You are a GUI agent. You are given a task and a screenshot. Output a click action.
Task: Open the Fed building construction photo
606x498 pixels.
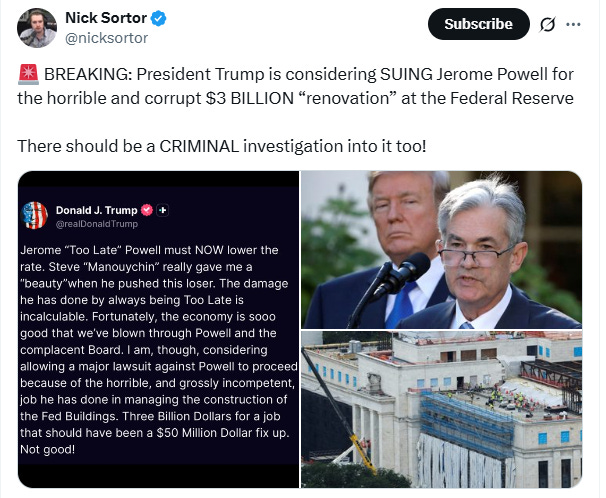tap(441, 409)
